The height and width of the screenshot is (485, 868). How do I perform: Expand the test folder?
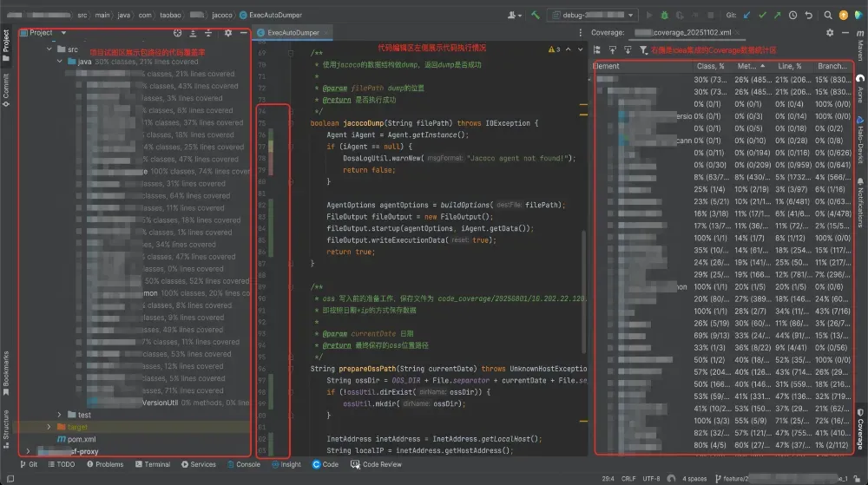(x=60, y=415)
